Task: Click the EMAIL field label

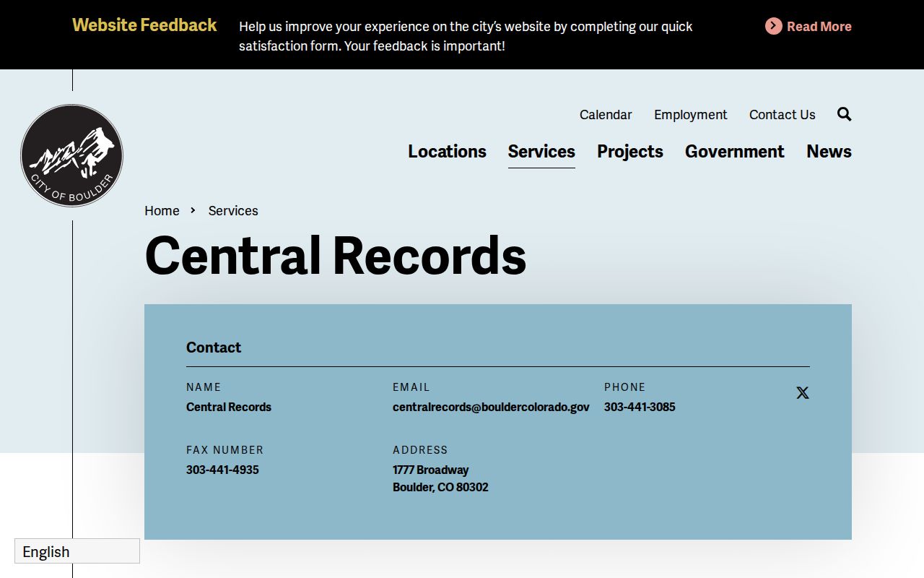Action: pos(411,387)
